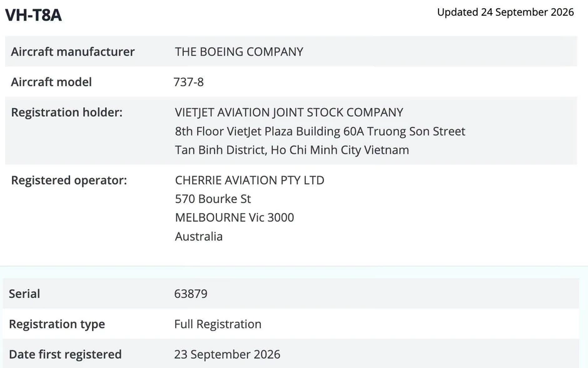This screenshot has width=588, height=368.
Task: Click MELBOURNE Vic 3000 line
Action: tap(235, 217)
